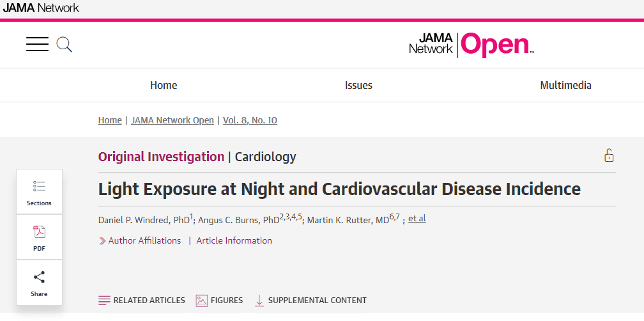Open JAMA Network Open breadcrumb link

[172, 120]
